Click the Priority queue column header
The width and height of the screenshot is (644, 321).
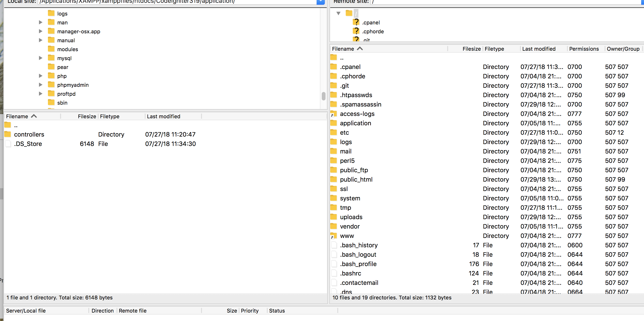pyautogui.click(x=253, y=310)
